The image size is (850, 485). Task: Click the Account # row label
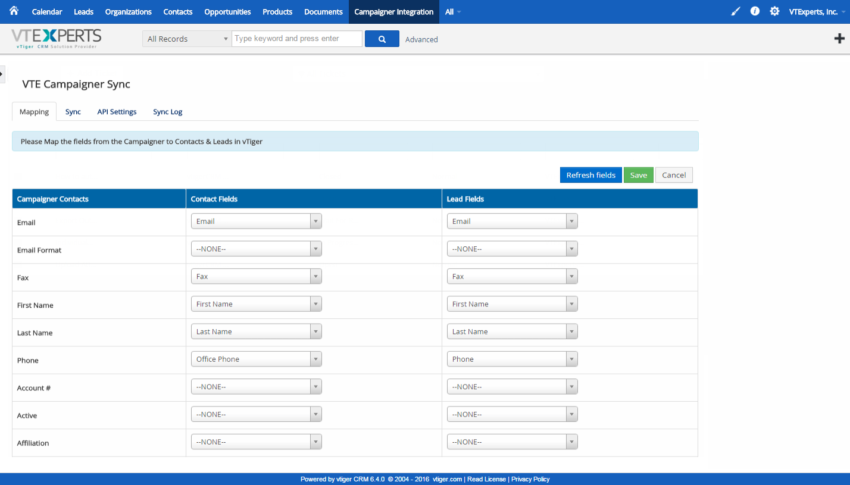(x=34, y=388)
